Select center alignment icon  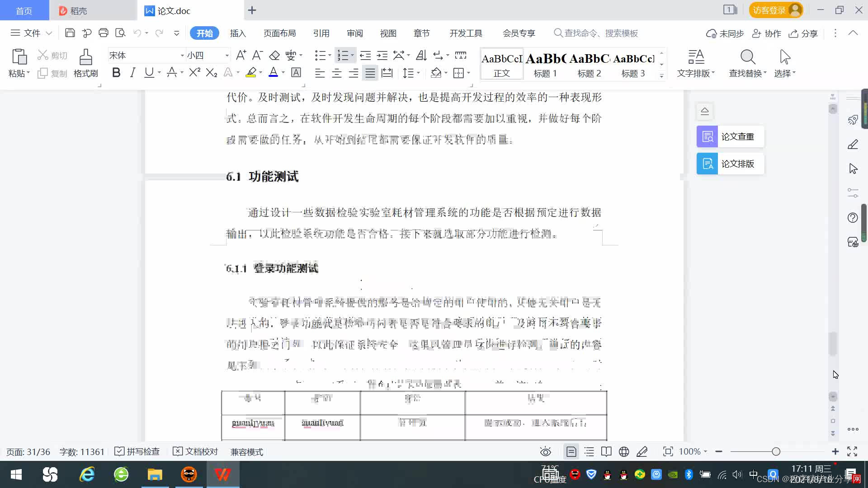click(x=337, y=73)
